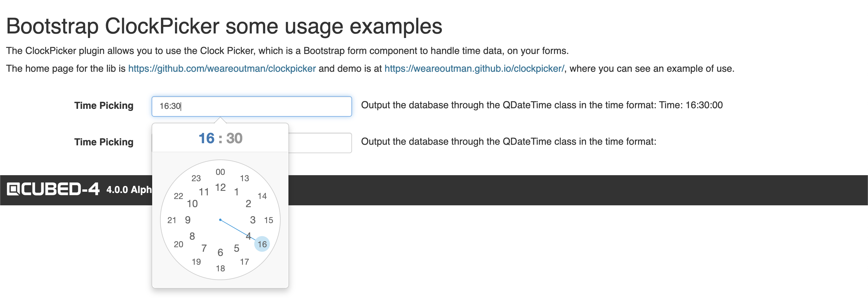The height and width of the screenshot is (300, 868).
Task: Choose hour 21 on the outer ring
Action: point(172,220)
